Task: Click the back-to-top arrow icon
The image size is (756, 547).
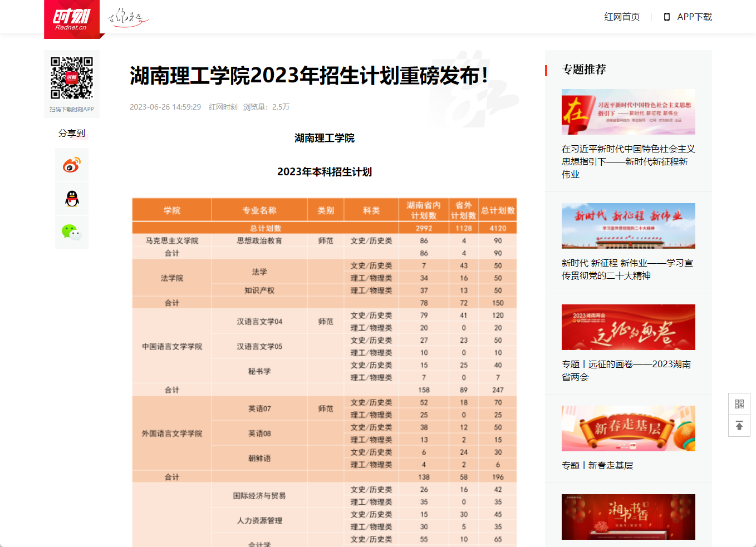Action: [x=739, y=426]
